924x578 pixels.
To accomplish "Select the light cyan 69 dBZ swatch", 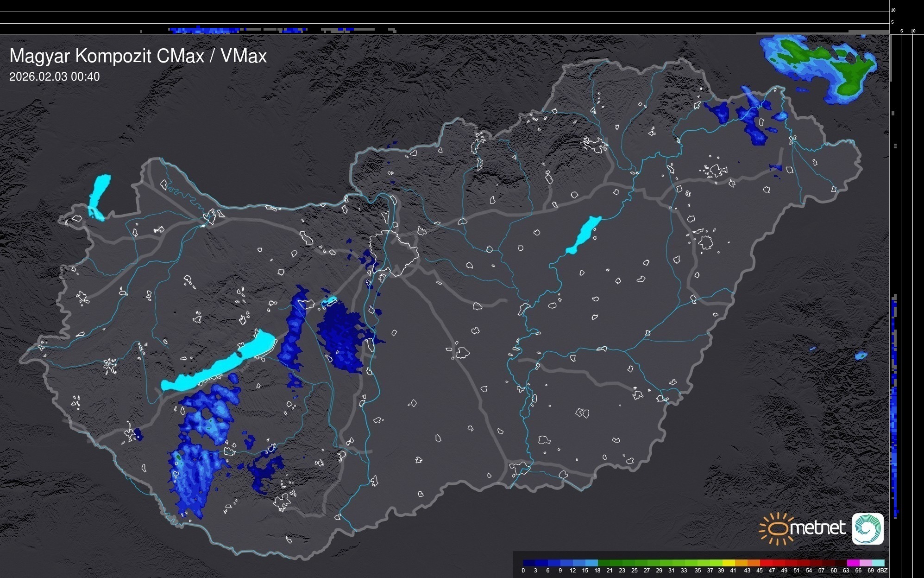I will coord(877,563).
